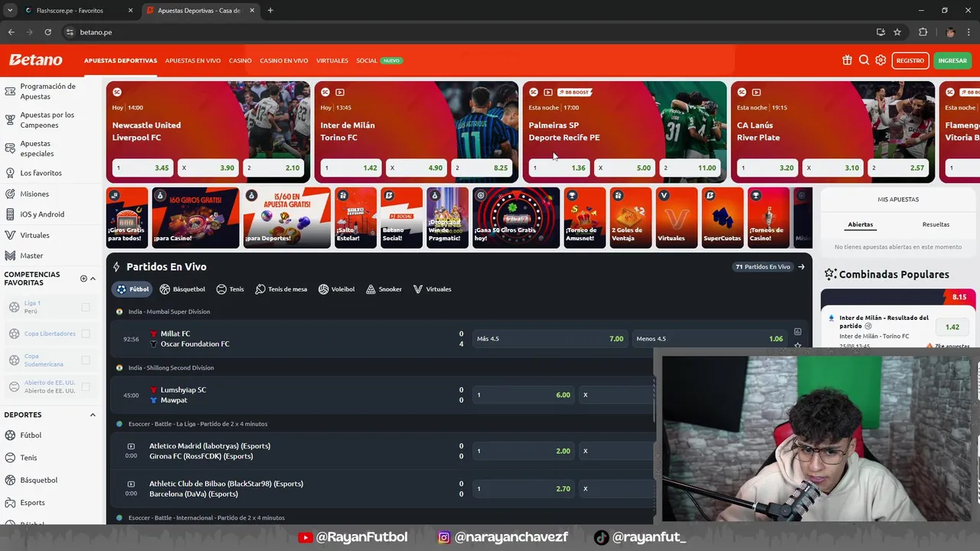This screenshot has width=980, height=551.
Task: Tick the Copa Sudamericana checkbox
Action: click(86, 360)
